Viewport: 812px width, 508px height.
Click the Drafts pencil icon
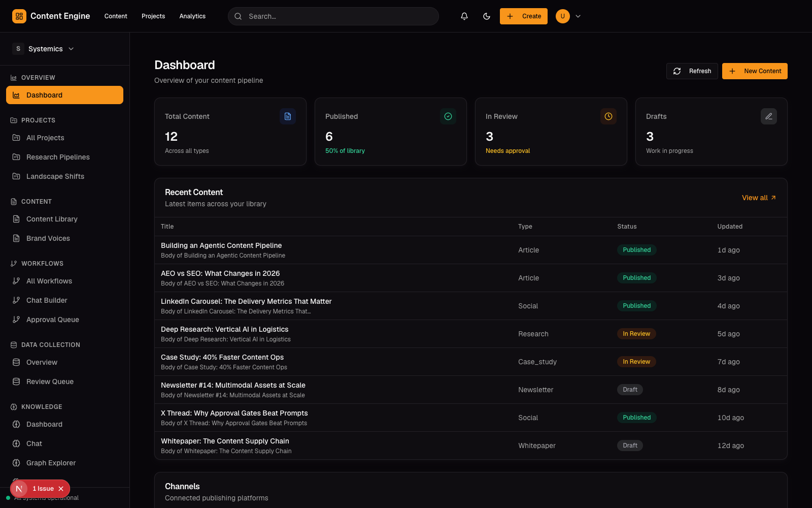[x=769, y=116]
